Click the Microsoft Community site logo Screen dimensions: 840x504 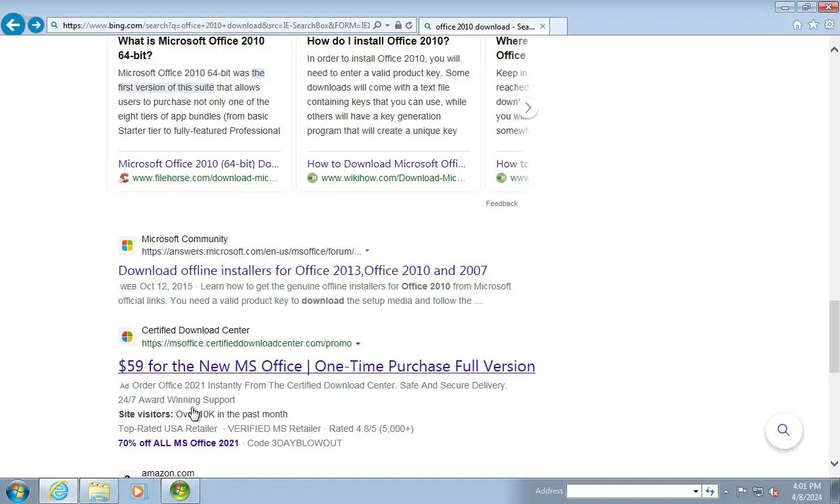[x=127, y=245]
